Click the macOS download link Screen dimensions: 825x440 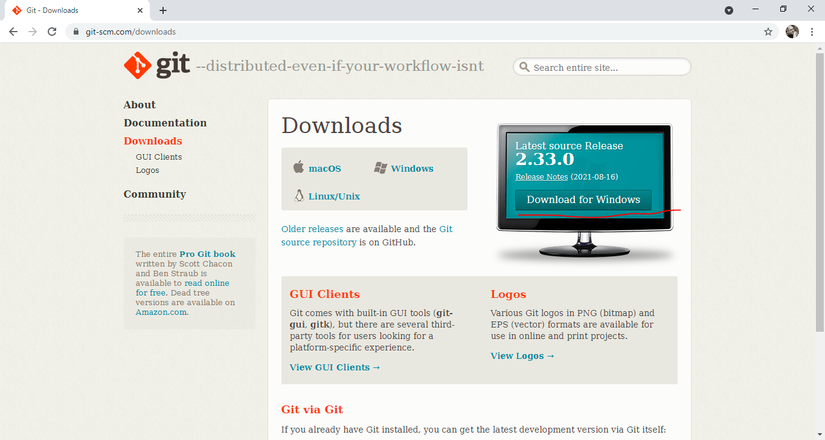tap(325, 168)
